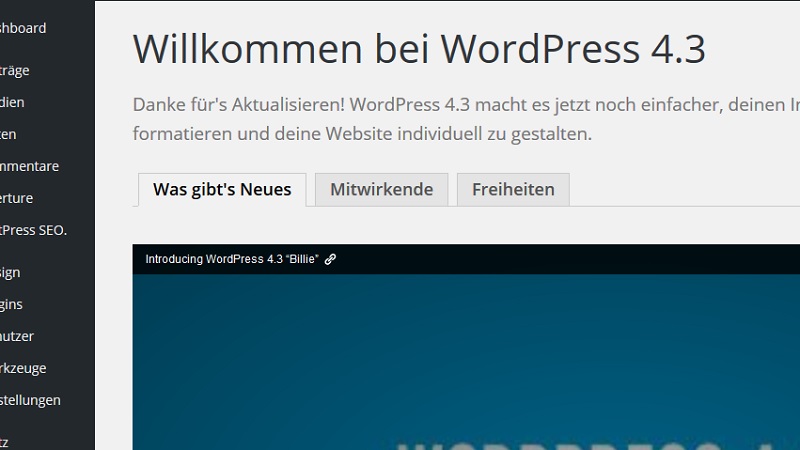Open the Dashboard item in sidebar
Image resolution: width=800 pixels, height=450 pixels.
coord(23,28)
